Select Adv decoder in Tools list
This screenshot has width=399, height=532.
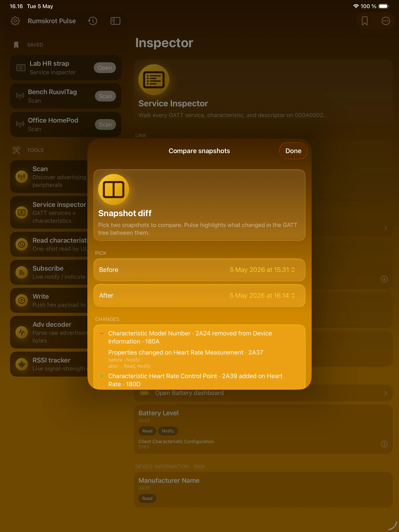click(49, 332)
